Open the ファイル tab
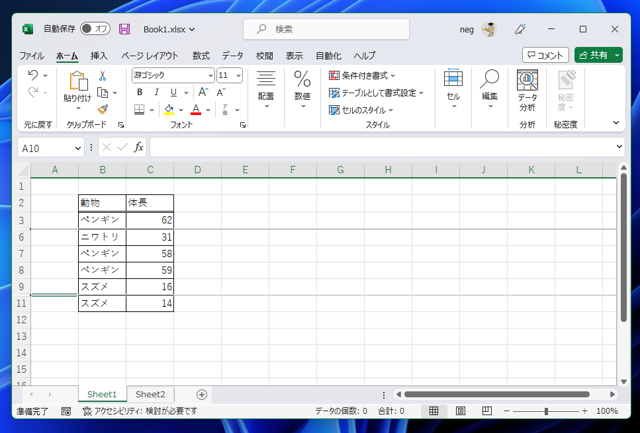This screenshot has height=433, width=640. pyautogui.click(x=32, y=56)
